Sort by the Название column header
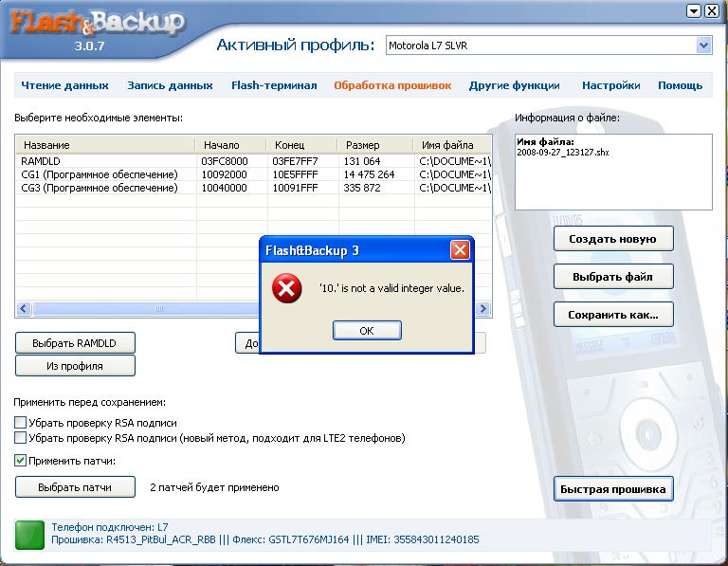 [105, 145]
